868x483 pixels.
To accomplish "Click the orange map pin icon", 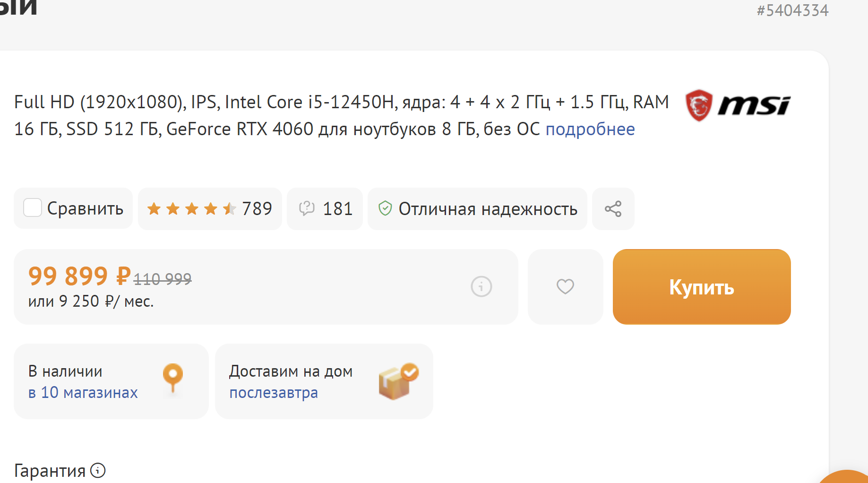I will point(173,377).
